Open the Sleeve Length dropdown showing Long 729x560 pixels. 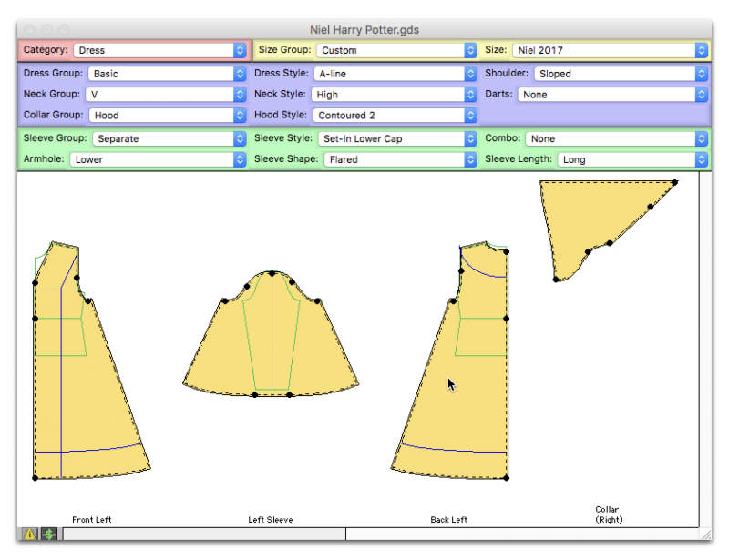pyautogui.click(x=632, y=159)
